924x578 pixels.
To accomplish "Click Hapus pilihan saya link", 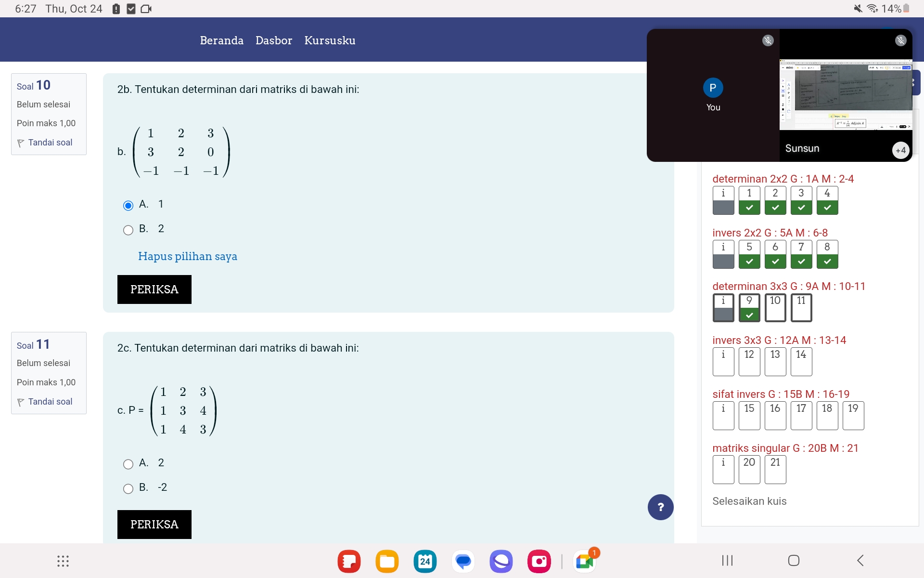I will pos(188,256).
